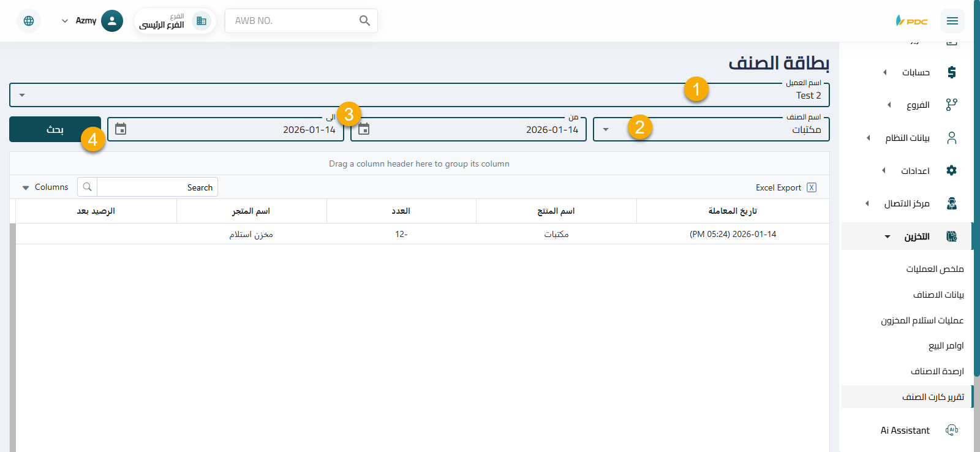The height and width of the screenshot is (452, 980).
Task: Click the magnifier in AWB search
Action: 364,21
